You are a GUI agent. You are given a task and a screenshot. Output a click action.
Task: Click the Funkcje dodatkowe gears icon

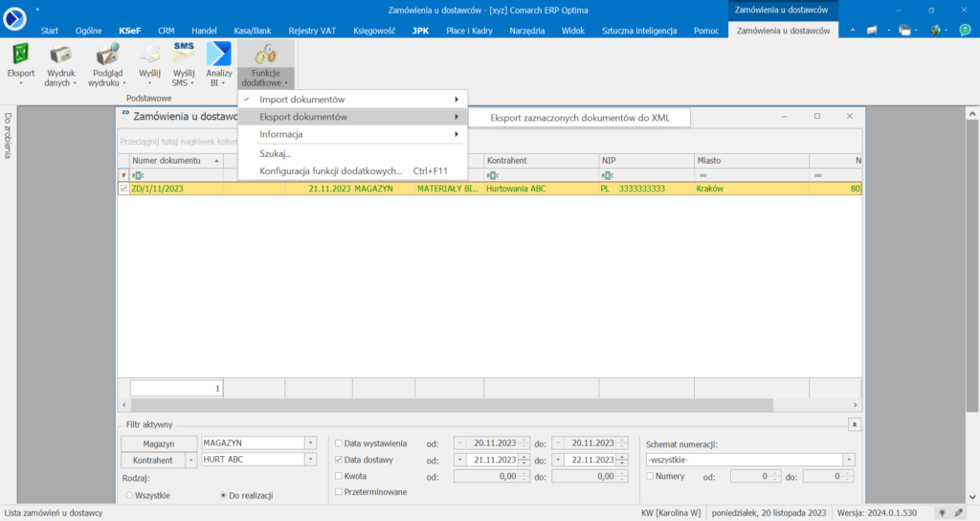265,55
